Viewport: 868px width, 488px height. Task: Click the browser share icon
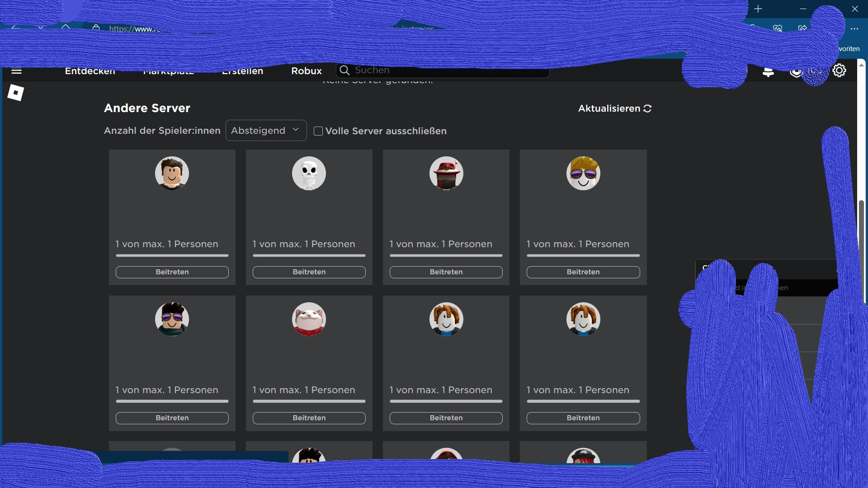tap(802, 28)
